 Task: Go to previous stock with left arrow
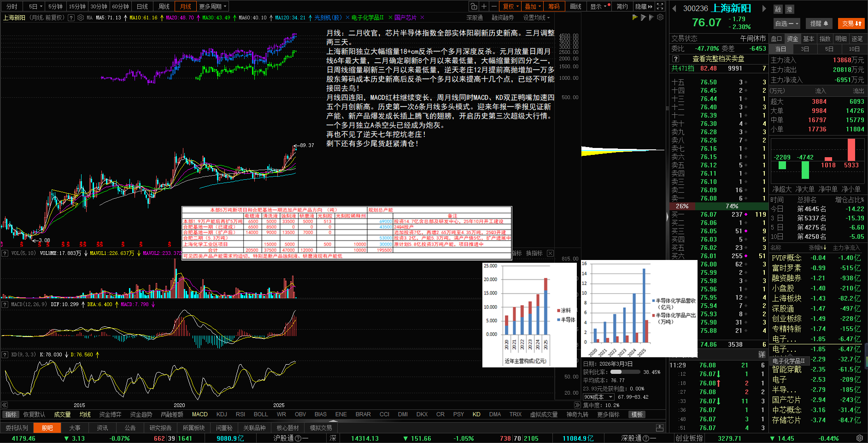[674, 8]
